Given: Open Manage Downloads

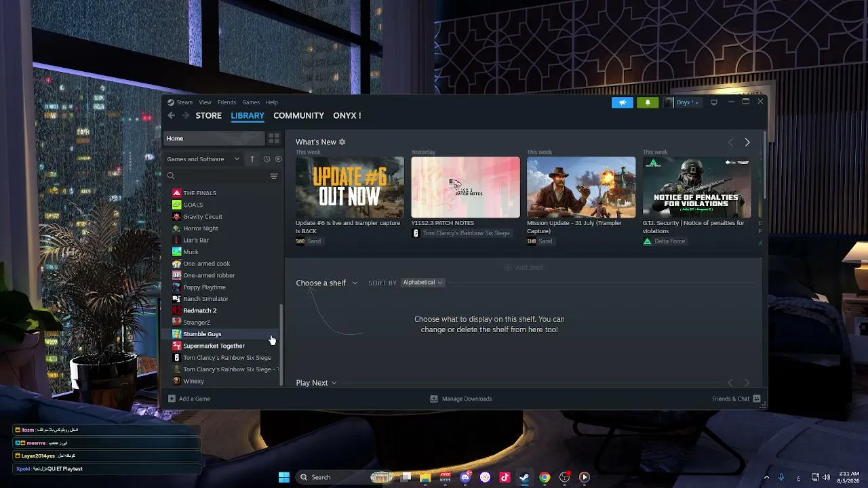Looking at the screenshot, I should click(x=461, y=399).
